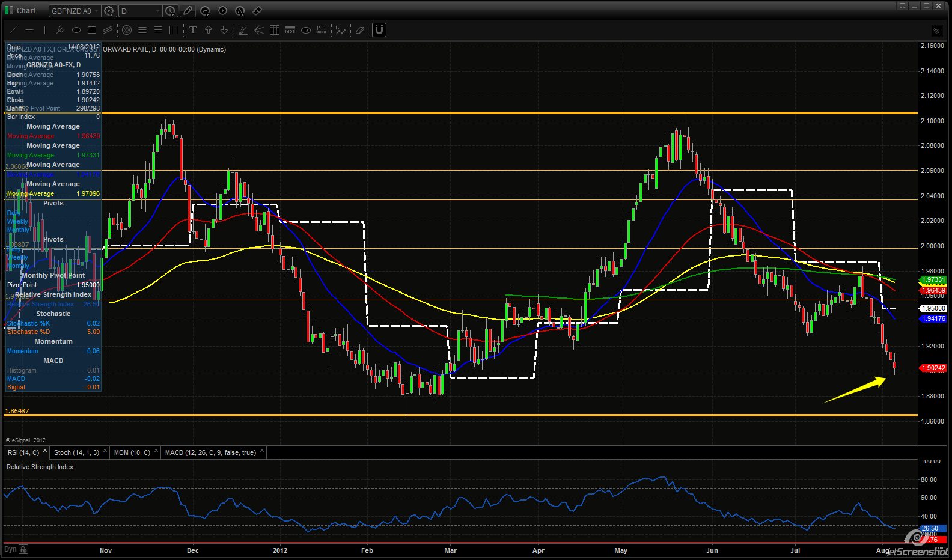Select the MOB study tool
This screenshot has height=560, width=952.
[290, 30]
